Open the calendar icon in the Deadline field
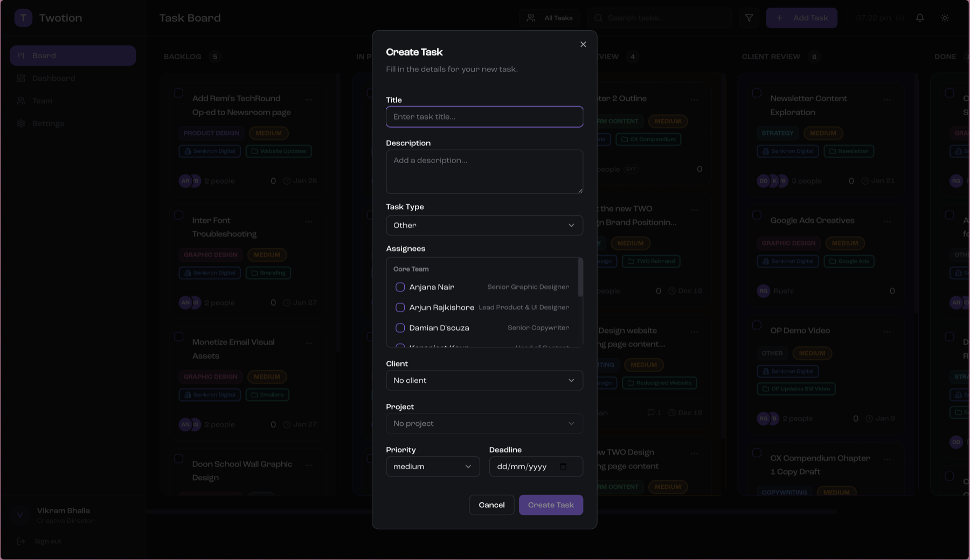Screen dimensions: 970x560 (564, 466)
